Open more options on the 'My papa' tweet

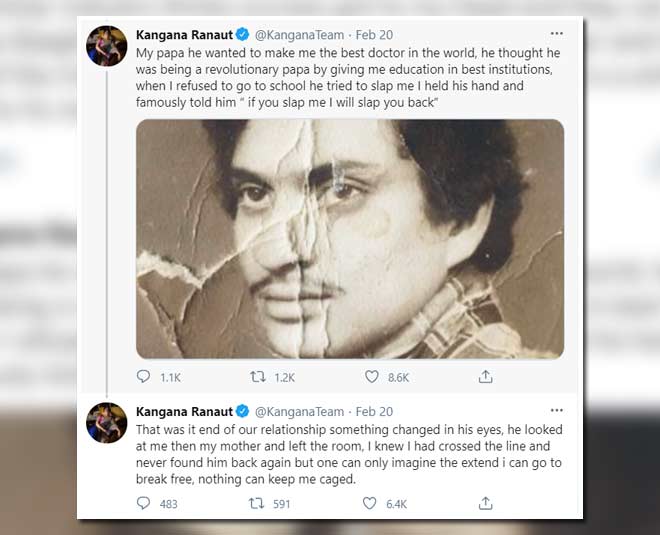point(556,33)
